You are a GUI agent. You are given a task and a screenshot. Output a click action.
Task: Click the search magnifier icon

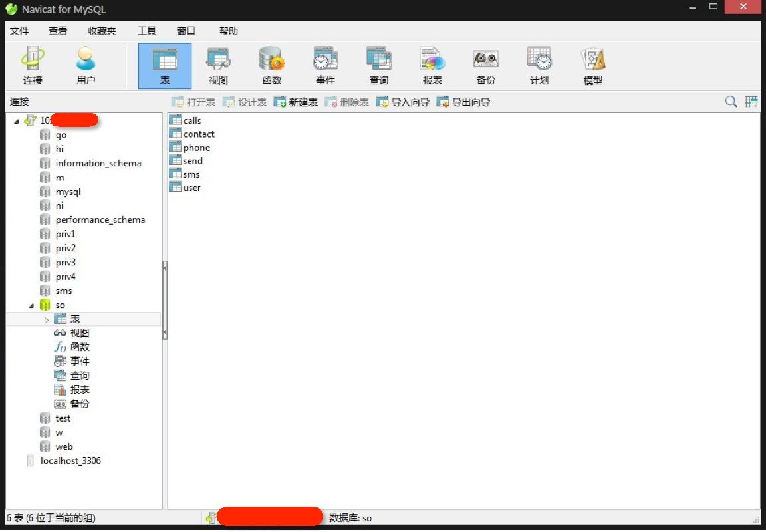click(x=731, y=102)
